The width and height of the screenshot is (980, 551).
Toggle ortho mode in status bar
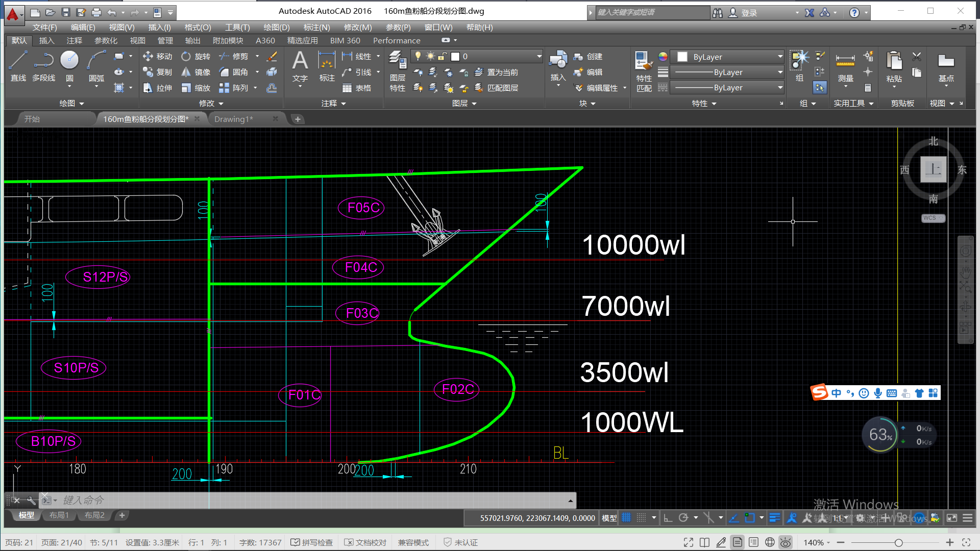click(668, 518)
